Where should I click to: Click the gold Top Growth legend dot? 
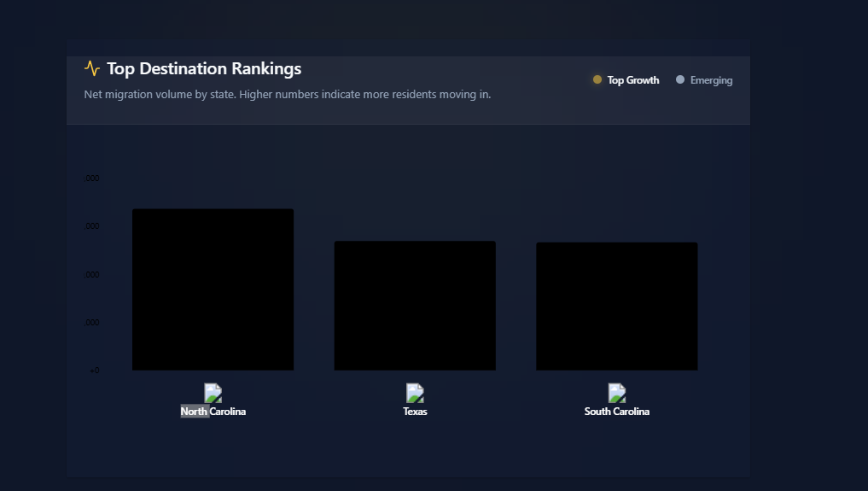pyautogui.click(x=597, y=79)
